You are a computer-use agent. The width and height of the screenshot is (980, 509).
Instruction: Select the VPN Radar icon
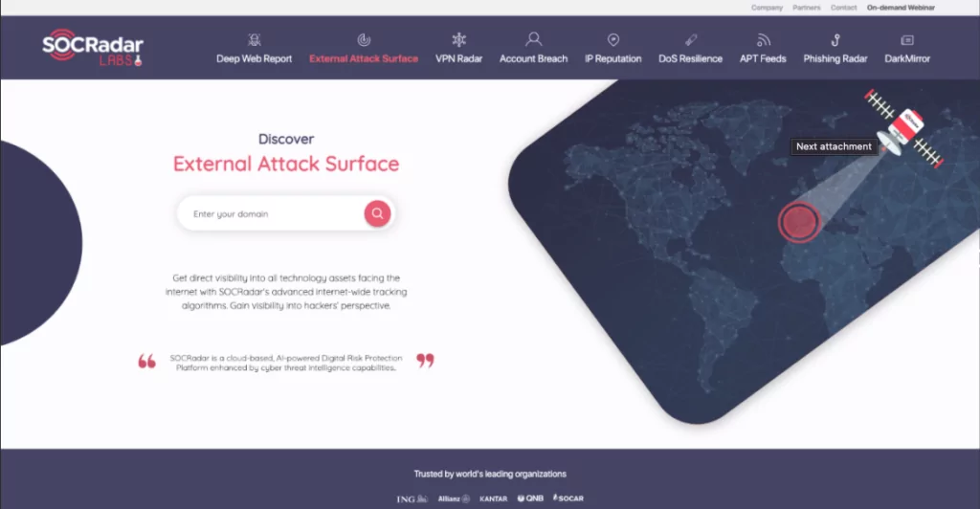pos(458,40)
